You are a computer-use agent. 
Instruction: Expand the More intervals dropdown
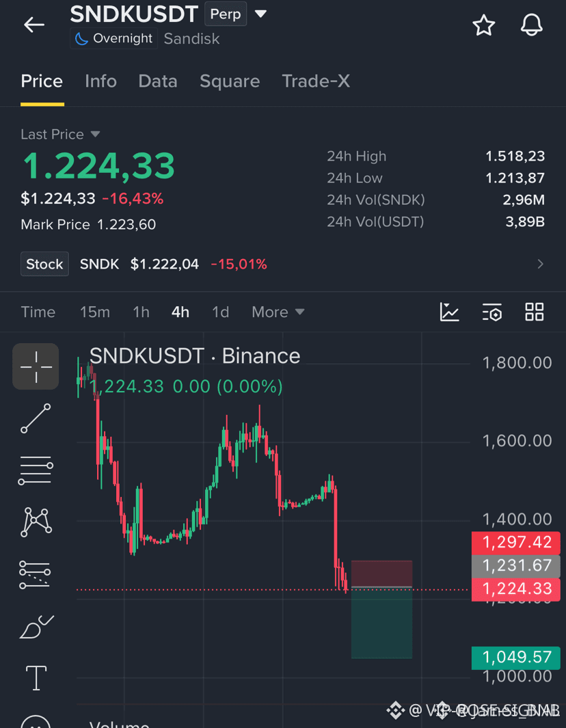coord(278,312)
